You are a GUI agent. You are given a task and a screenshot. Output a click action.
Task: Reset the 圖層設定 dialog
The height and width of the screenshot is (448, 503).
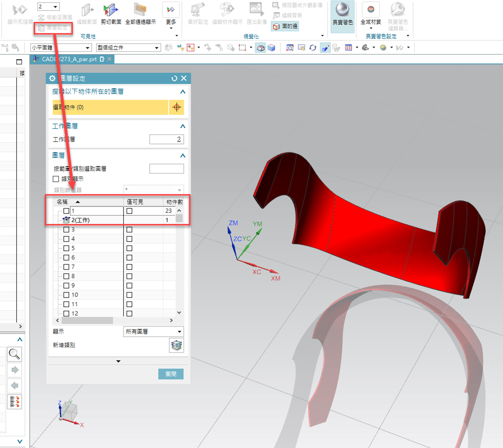click(174, 78)
